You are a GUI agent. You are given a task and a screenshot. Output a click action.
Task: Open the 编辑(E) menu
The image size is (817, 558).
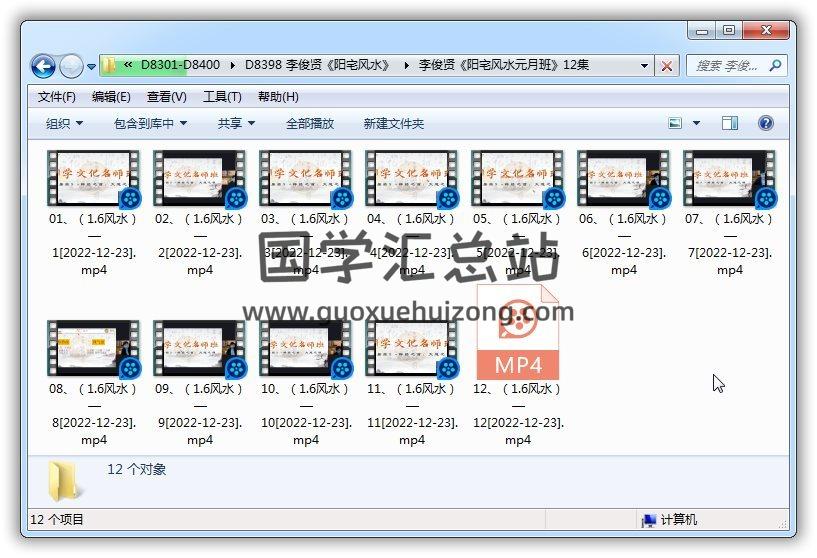[111, 97]
